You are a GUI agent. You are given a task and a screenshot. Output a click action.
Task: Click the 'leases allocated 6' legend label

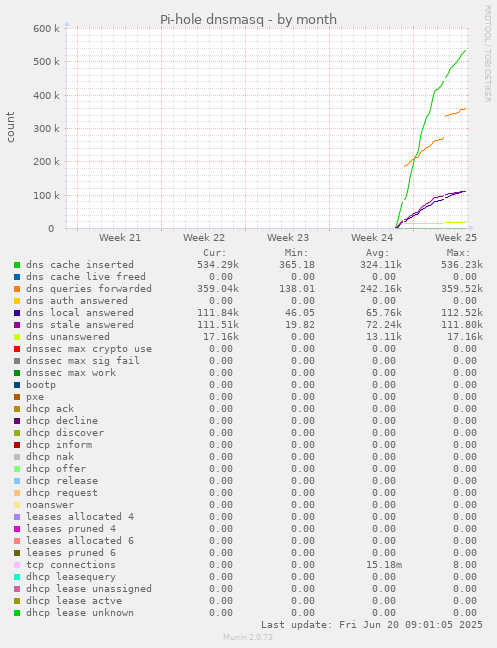click(80, 541)
